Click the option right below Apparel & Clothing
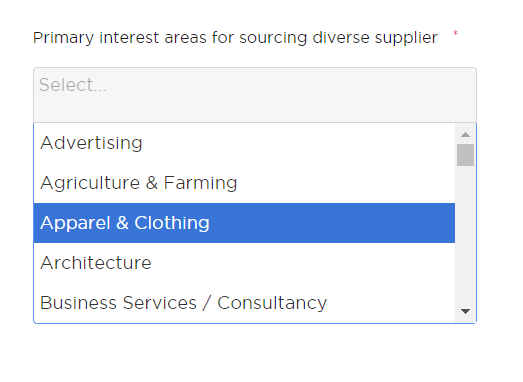This screenshot has width=523, height=382. click(244, 263)
